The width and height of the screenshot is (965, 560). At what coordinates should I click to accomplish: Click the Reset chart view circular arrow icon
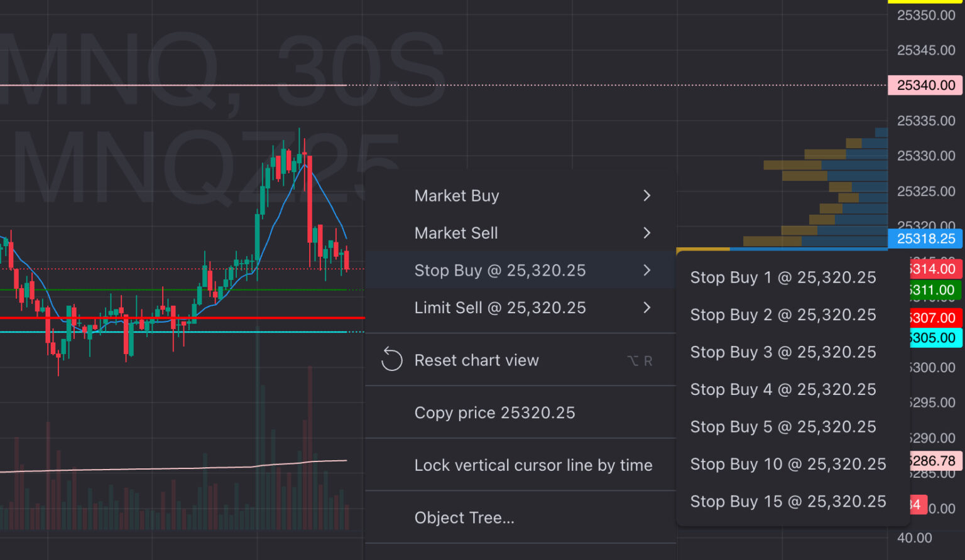[x=392, y=360]
